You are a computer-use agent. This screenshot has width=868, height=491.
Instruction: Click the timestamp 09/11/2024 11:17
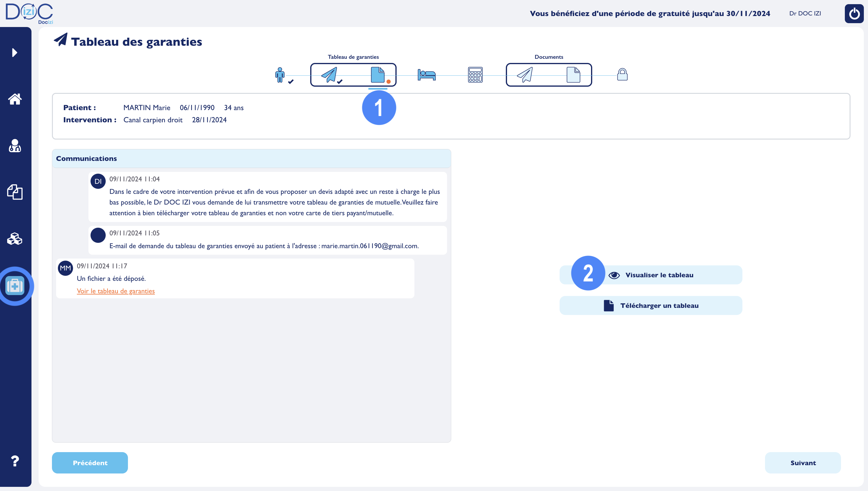pyautogui.click(x=102, y=266)
